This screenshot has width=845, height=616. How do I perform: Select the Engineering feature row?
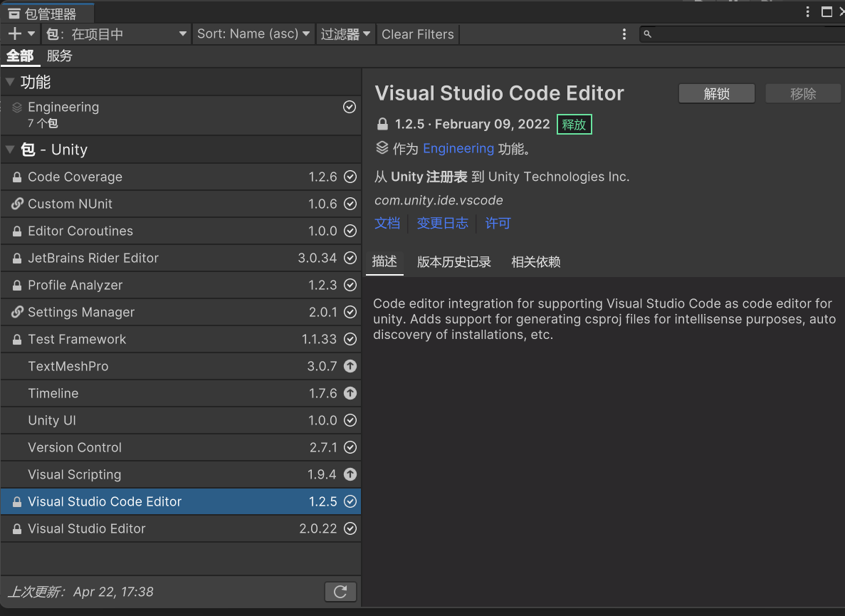pyautogui.click(x=181, y=115)
